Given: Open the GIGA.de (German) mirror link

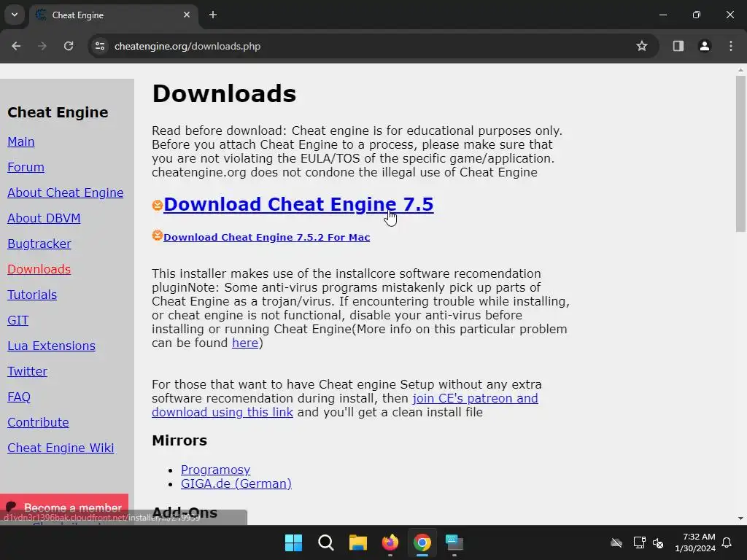Looking at the screenshot, I should coord(236,483).
